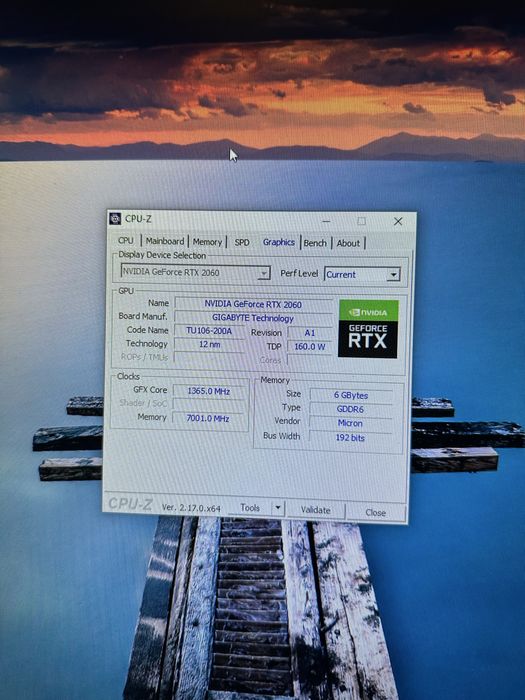The height and width of the screenshot is (700, 525).
Task: Click the disabled maximize button
Action: [x=362, y=221]
